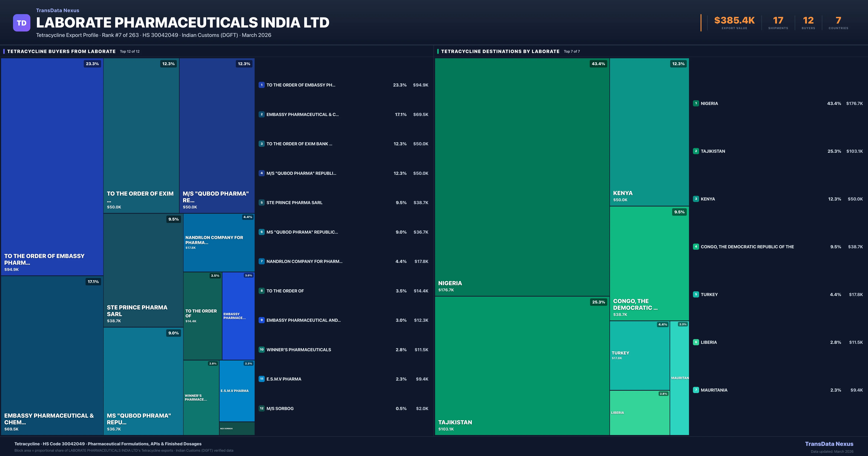Click rank badge 7 beside MAURITANIA
Viewport: 868px width, 456px height.
696,390
